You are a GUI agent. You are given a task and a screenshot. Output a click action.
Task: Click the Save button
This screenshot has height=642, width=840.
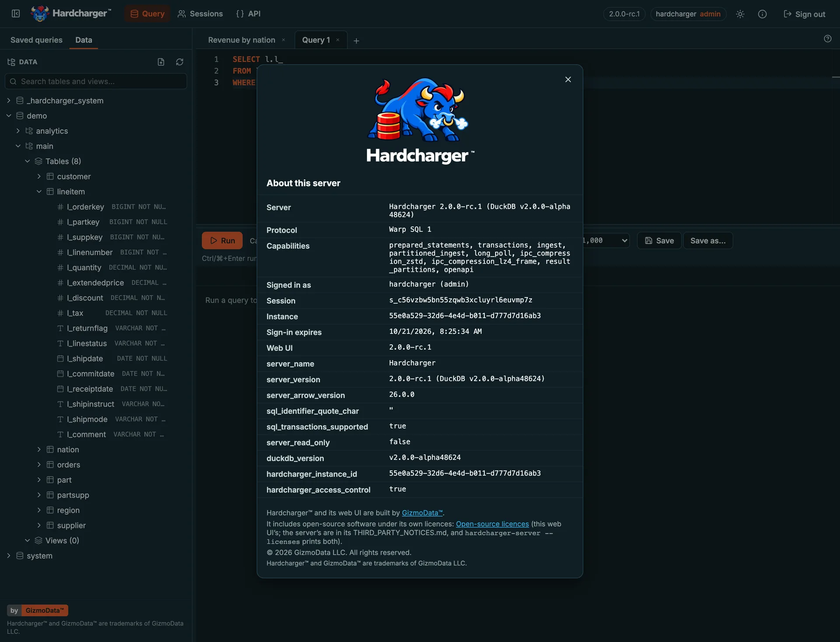point(659,240)
